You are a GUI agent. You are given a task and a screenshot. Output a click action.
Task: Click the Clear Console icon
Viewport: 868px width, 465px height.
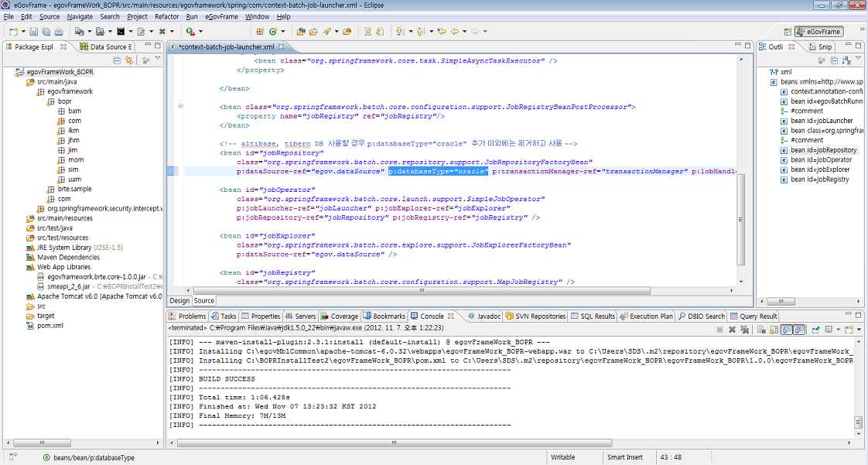pos(762,330)
